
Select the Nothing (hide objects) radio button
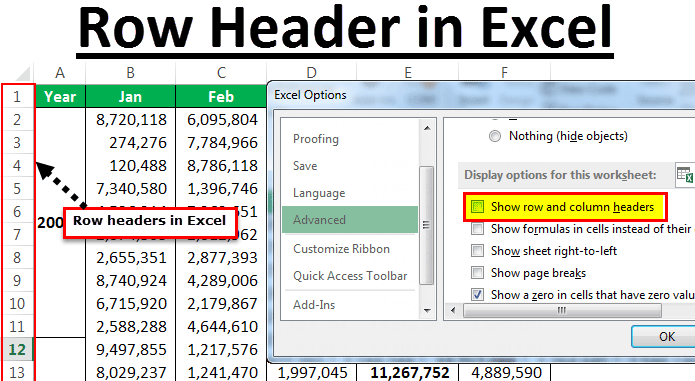click(x=495, y=136)
